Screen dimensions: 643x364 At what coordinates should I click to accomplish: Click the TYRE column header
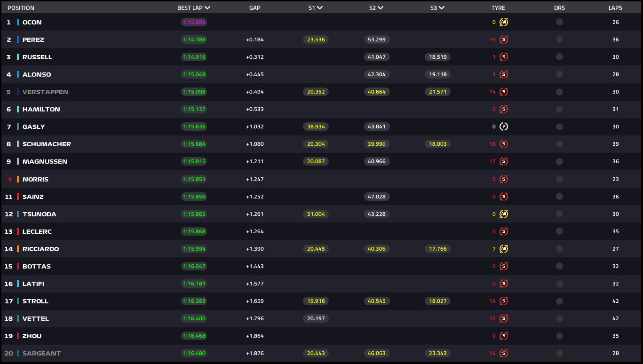pos(498,8)
